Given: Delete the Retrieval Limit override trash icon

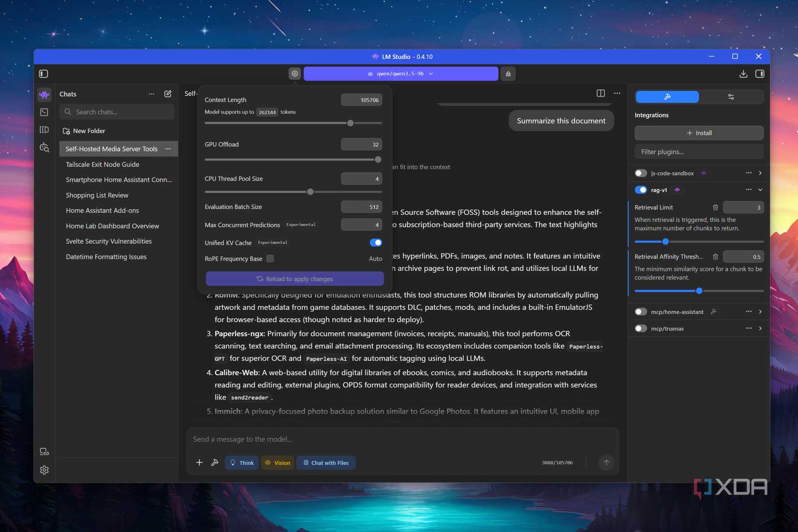Looking at the screenshot, I should tap(715, 207).
